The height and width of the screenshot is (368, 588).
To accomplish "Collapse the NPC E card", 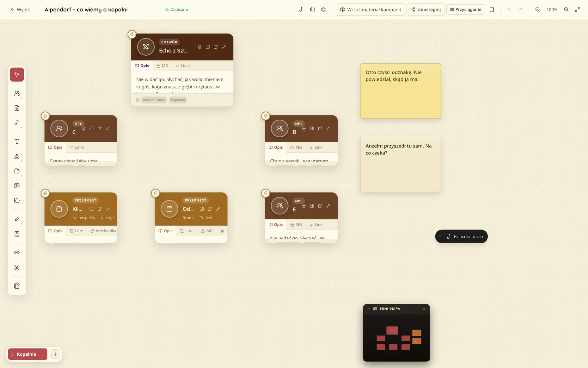I will coord(328,206).
